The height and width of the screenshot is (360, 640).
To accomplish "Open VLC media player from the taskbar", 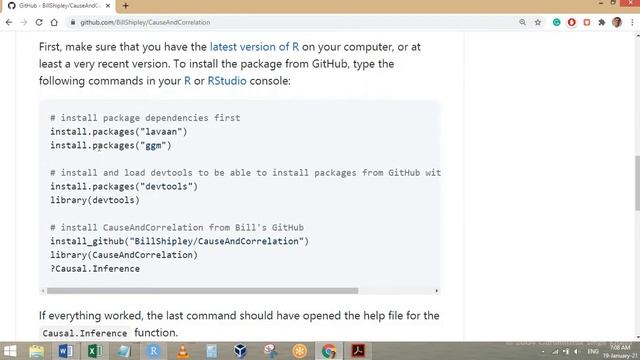I will 183,351.
